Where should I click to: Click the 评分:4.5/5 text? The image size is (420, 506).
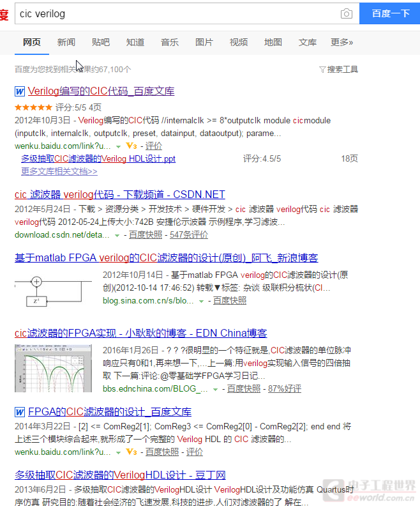(262, 159)
